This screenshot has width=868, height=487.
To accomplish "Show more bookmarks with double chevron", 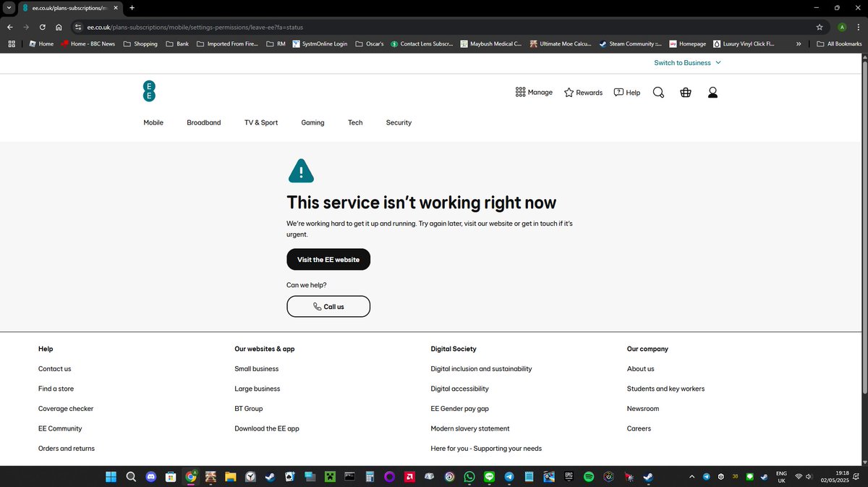I will [x=798, y=43].
